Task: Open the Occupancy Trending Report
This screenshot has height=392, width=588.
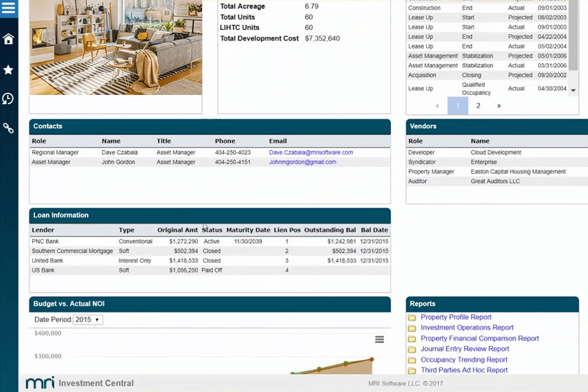Action: [464, 360]
